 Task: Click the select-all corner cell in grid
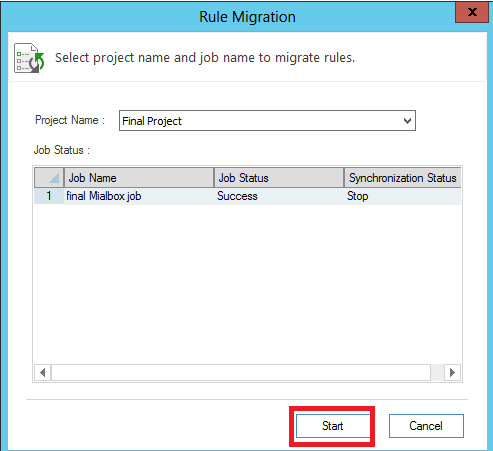[49, 178]
